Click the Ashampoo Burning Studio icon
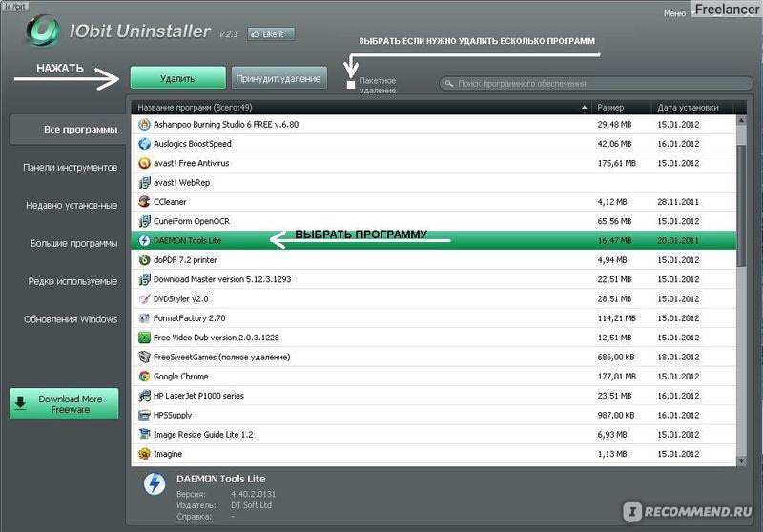 click(145, 125)
